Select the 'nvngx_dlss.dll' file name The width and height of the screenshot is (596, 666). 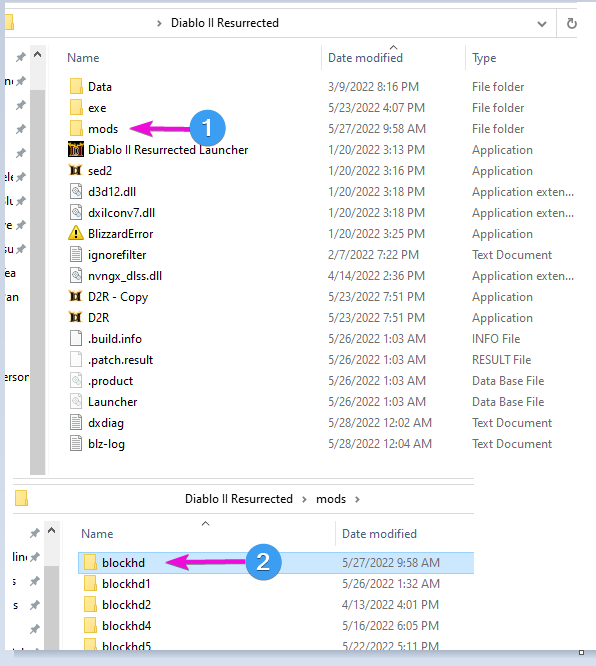[x=125, y=276]
